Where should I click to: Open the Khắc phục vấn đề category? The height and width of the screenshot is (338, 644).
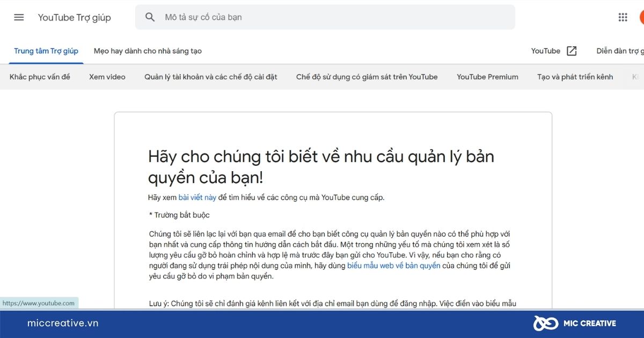[x=39, y=77]
